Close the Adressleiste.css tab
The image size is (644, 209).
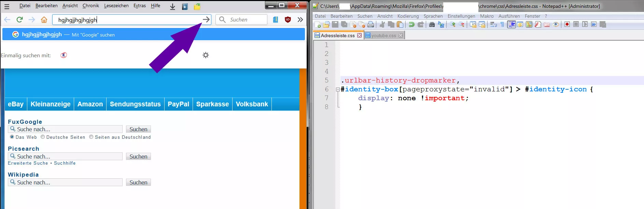(359, 35)
